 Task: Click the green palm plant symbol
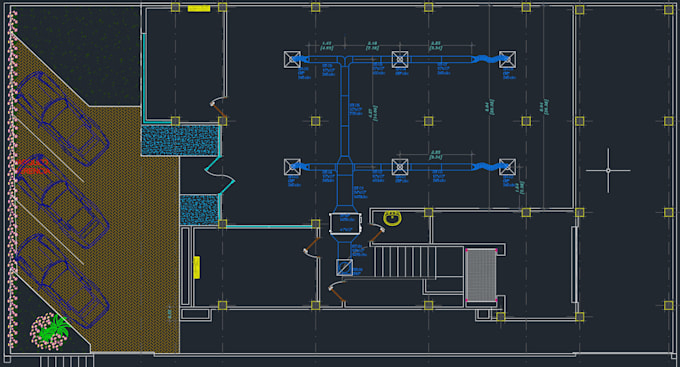[54, 328]
